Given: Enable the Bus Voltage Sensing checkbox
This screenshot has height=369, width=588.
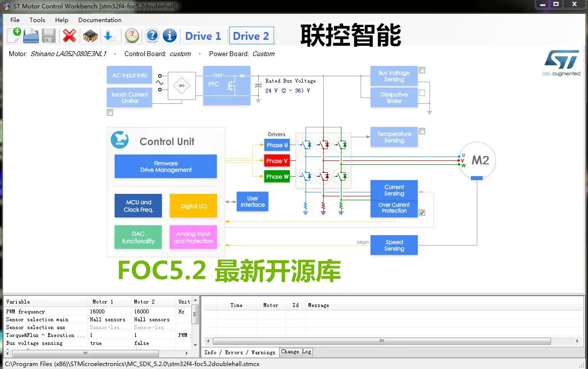Looking at the screenshot, I should 422,70.
